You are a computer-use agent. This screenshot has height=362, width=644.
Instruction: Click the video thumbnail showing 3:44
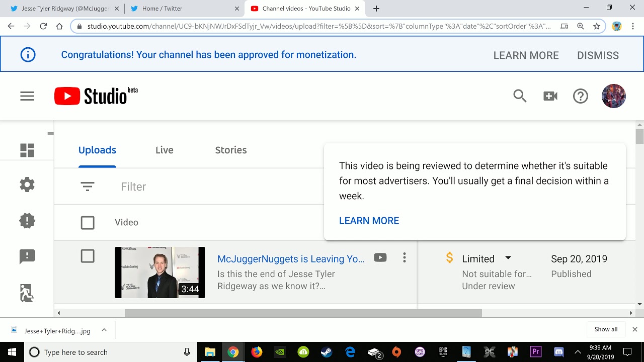[x=160, y=273]
